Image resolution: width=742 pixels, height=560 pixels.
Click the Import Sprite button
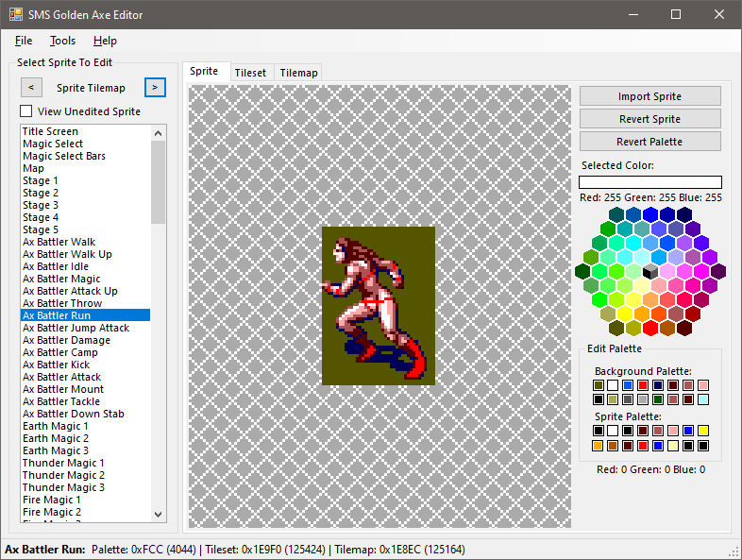coord(650,96)
